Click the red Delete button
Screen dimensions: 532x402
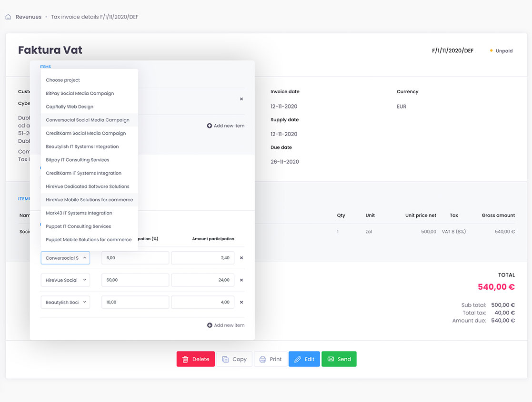tap(196, 359)
